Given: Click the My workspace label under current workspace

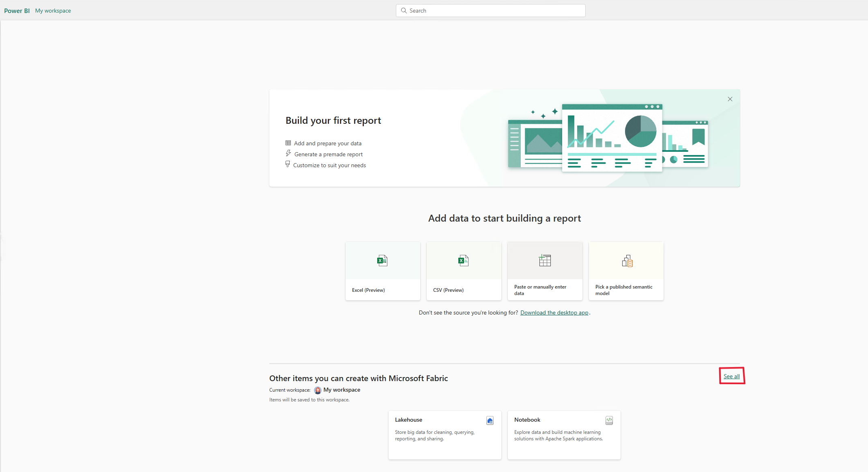Looking at the screenshot, I should (x=342, y=390).
